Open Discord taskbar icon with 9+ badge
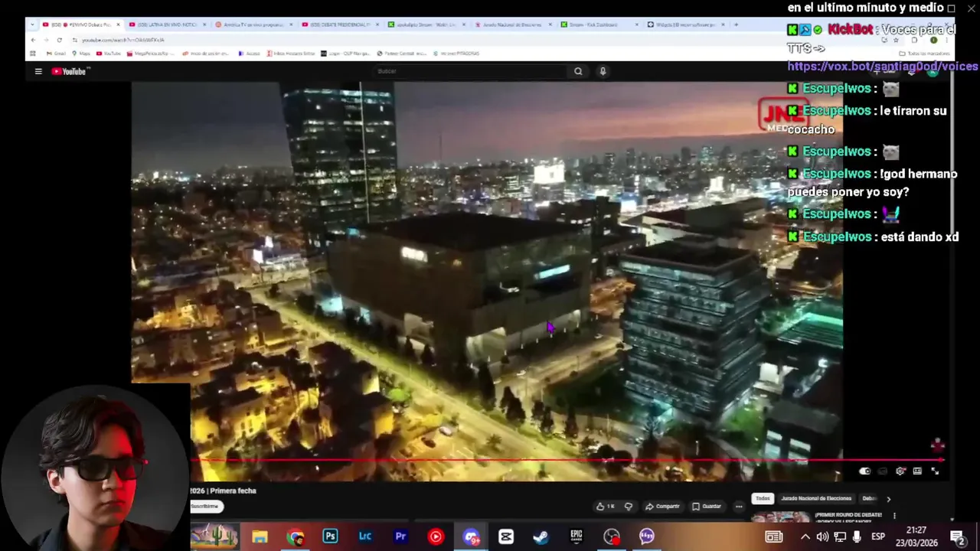This screenshot has height=551, width=980. [x=471, y=536]
